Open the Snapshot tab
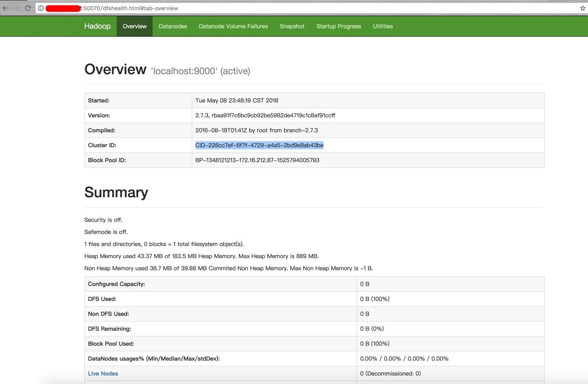Screen dimensions: 588x384 [x=292, y=26]
